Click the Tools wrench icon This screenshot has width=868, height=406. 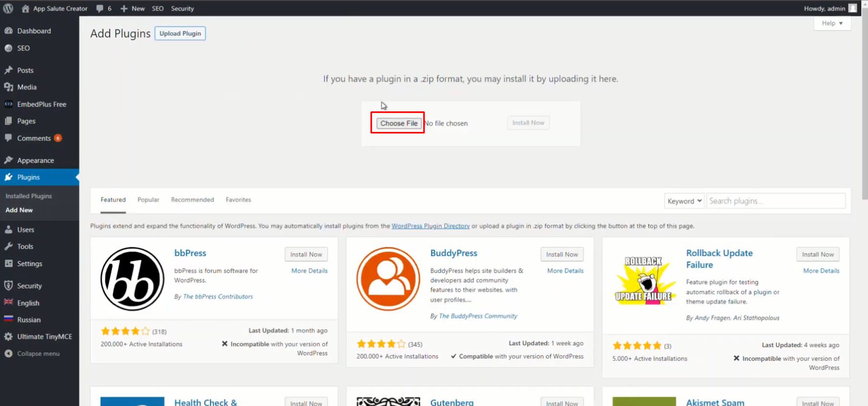8,247
